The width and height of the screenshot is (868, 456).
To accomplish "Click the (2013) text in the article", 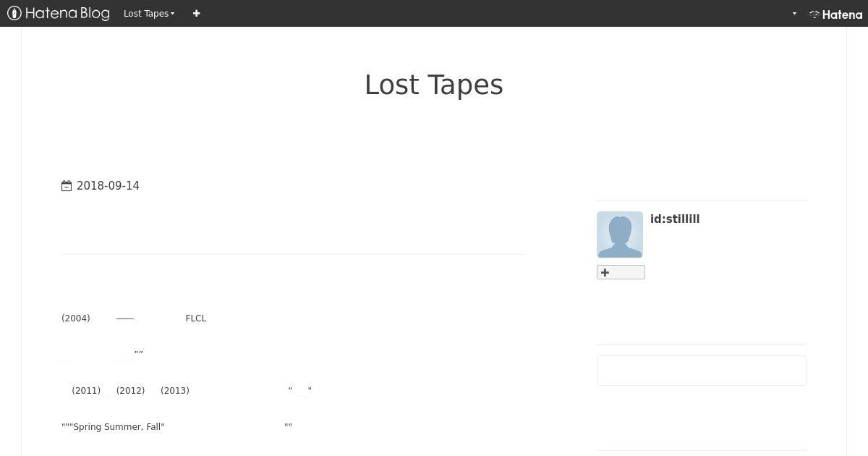I will [175, 391].
